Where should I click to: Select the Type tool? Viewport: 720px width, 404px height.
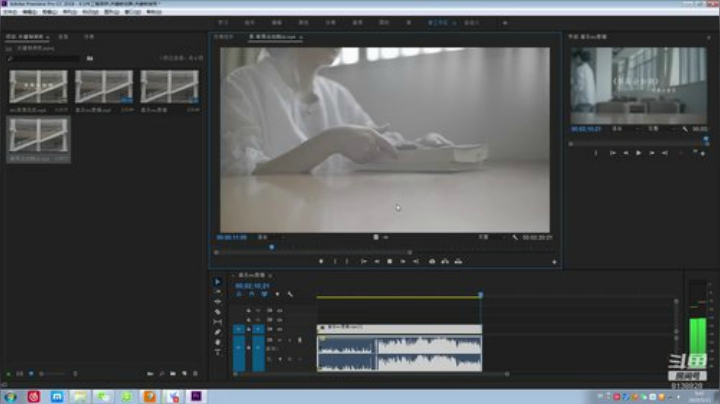[x=218, y=352]
